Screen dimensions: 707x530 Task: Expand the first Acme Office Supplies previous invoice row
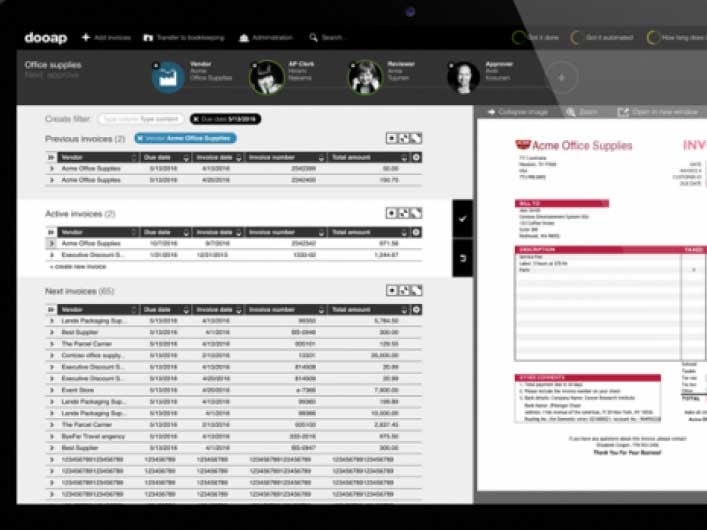click(x=51, y=169)
